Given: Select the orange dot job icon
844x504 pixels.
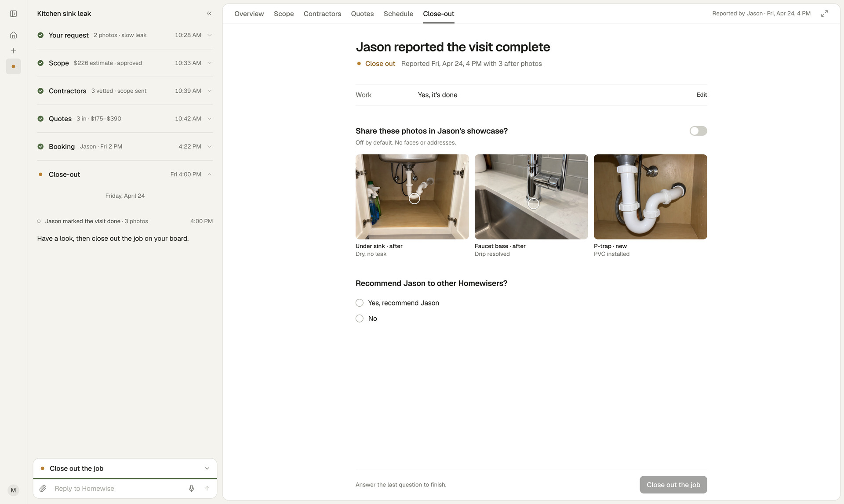Looking at the screenshot, I should [13, 66].
